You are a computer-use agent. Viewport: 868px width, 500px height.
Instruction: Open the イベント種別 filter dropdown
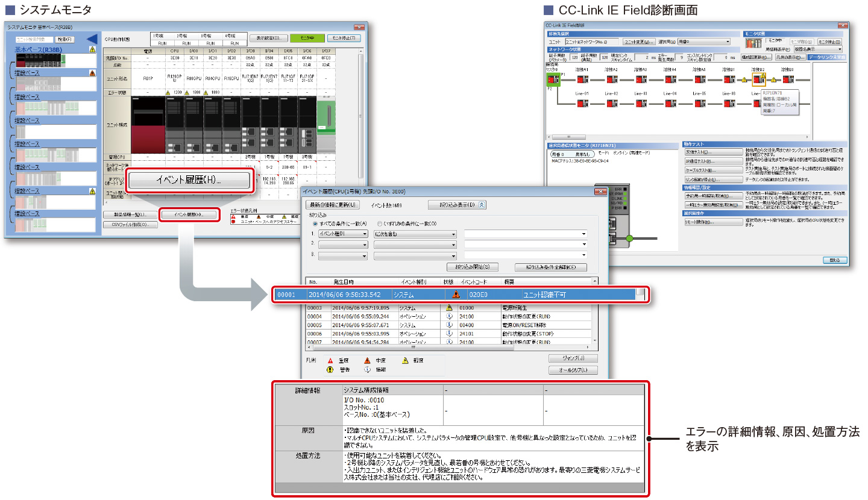pos(342,234)
